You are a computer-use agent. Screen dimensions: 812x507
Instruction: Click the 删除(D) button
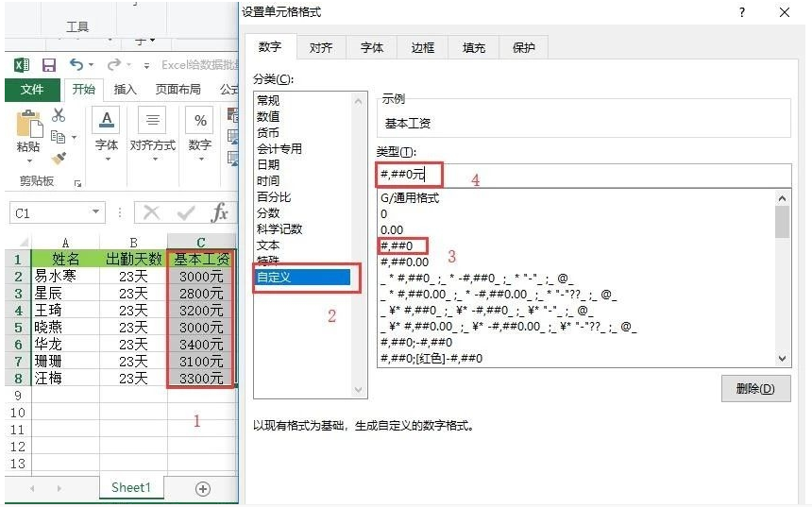tap(755, 388)
